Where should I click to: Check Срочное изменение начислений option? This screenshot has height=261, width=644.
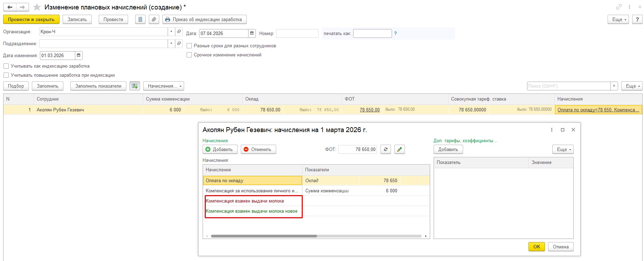pos(189,55)
